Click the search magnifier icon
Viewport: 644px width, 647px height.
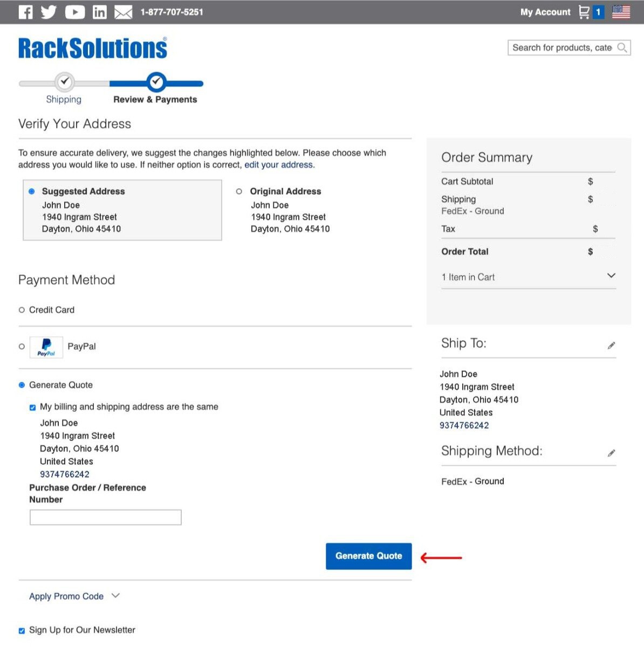pyautogui.click(x=622, y=47)
